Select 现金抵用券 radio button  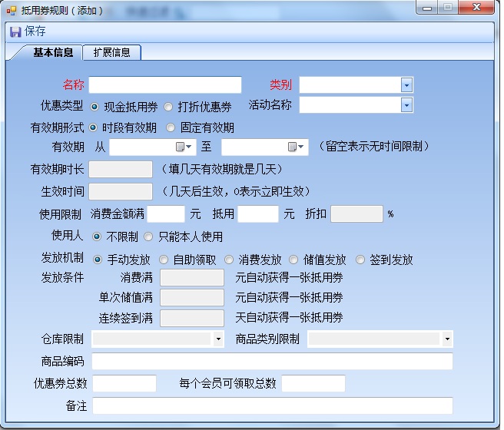[94, 107]
